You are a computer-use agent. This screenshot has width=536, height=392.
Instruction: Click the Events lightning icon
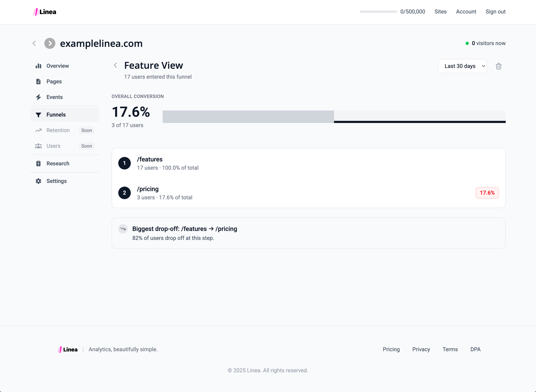click(x=39, y=97)
